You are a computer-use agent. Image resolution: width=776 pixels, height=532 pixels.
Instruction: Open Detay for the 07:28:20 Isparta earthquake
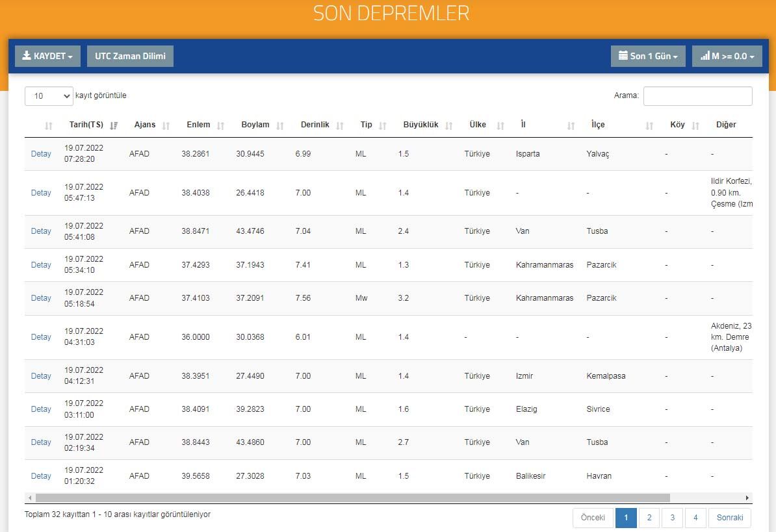[x=41, y=154]
